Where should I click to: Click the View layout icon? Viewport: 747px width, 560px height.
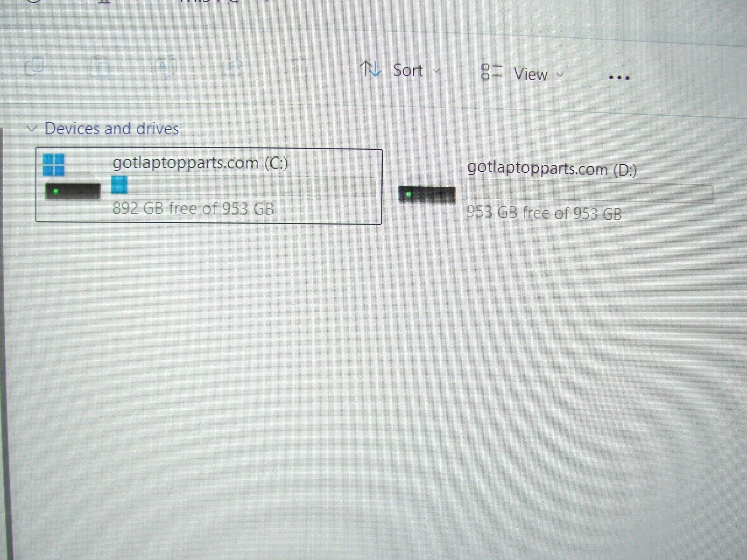click(x=492, y=72)
